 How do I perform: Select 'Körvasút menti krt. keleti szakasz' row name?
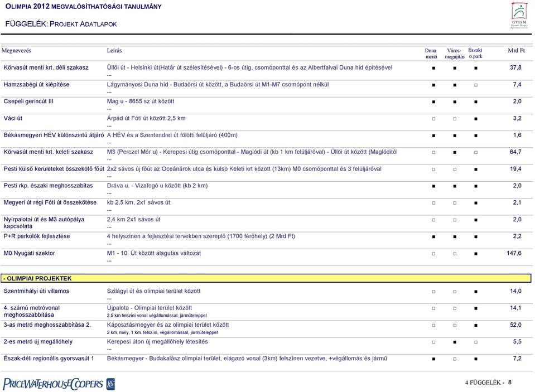tap(49, 152)
